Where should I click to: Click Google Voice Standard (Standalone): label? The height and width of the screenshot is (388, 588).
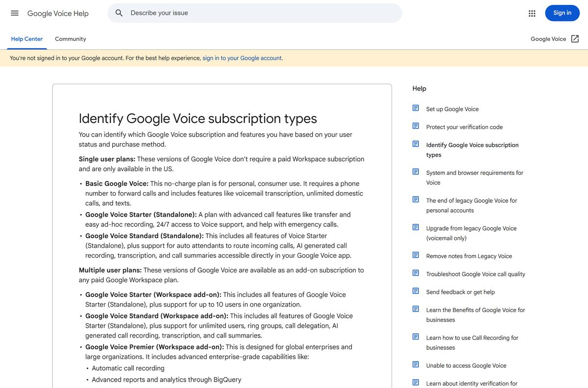(144, 236)
